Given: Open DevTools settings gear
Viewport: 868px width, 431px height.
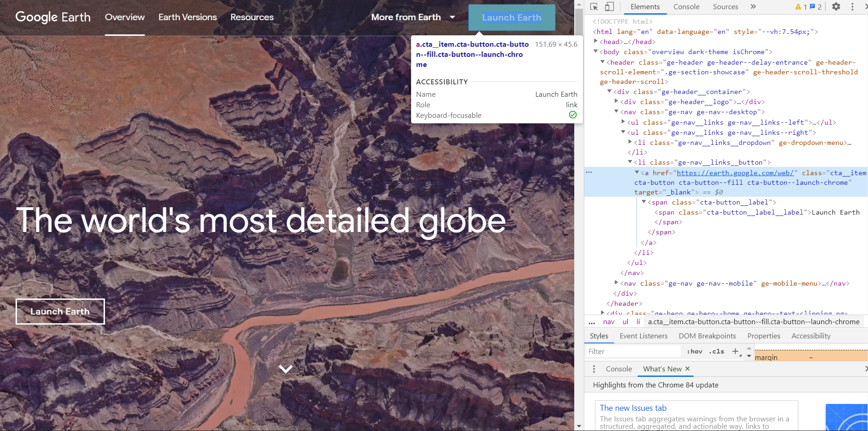Looking at the screenshot, I should pyautogui.click(x=836, y=7).
